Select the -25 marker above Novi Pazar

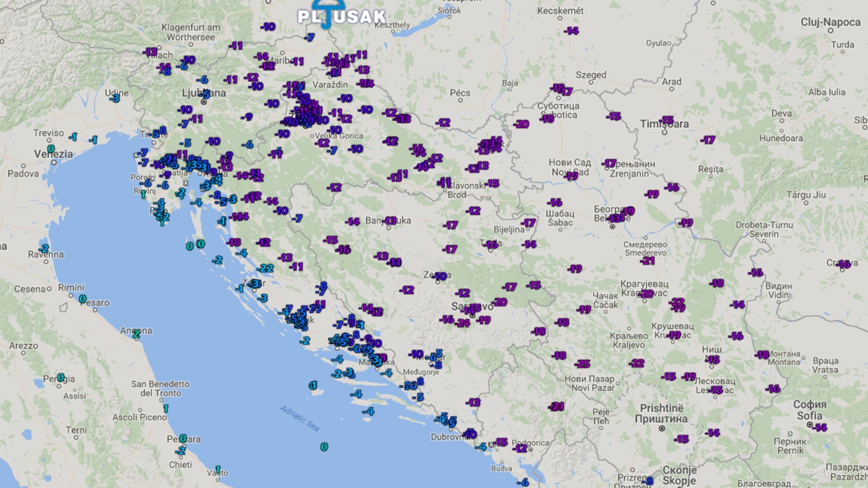pos(583,364)
